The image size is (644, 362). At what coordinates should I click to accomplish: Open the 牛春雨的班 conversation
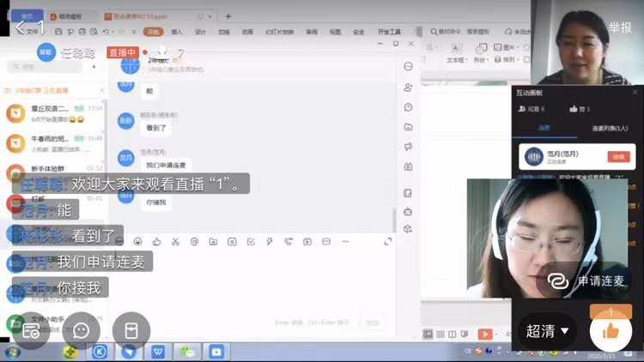point(53,143)
